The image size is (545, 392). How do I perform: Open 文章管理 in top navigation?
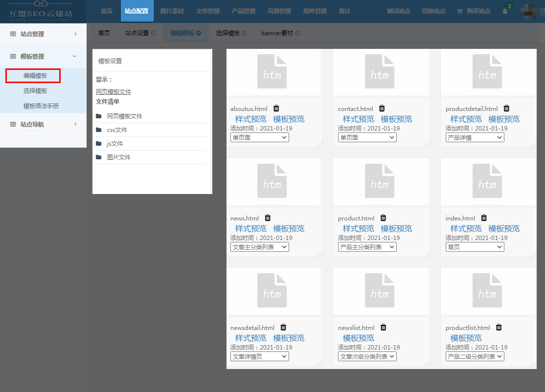coord(208,11)
